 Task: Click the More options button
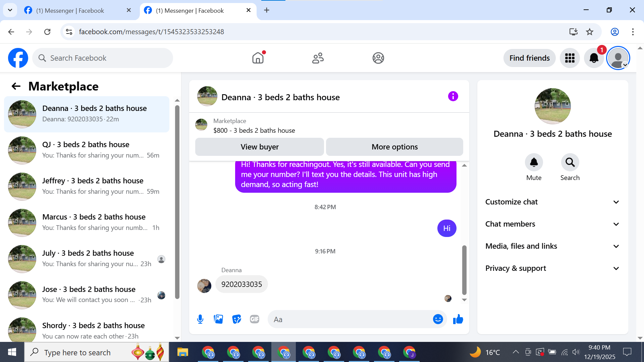pyautogui.click(x=394, y=147)
